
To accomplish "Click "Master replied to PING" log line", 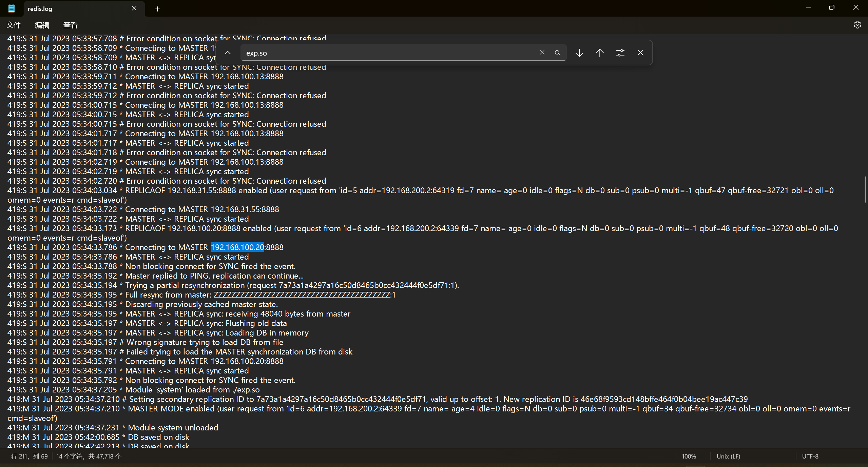I will click(x=155, y=276).
